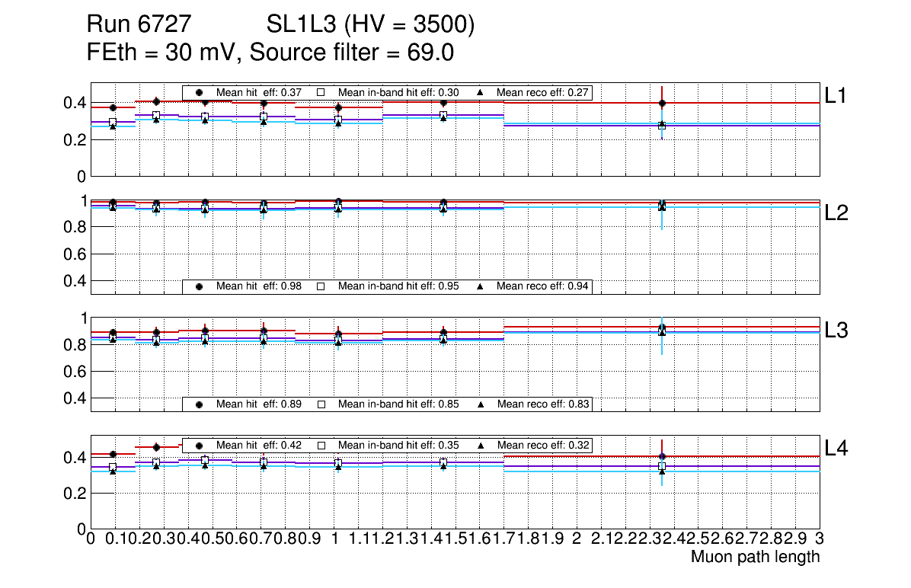Image resolution: width=911 pixels, height=588 pixels.
Task: Click the L3 panel label
Action: click(x=836, y=330)
